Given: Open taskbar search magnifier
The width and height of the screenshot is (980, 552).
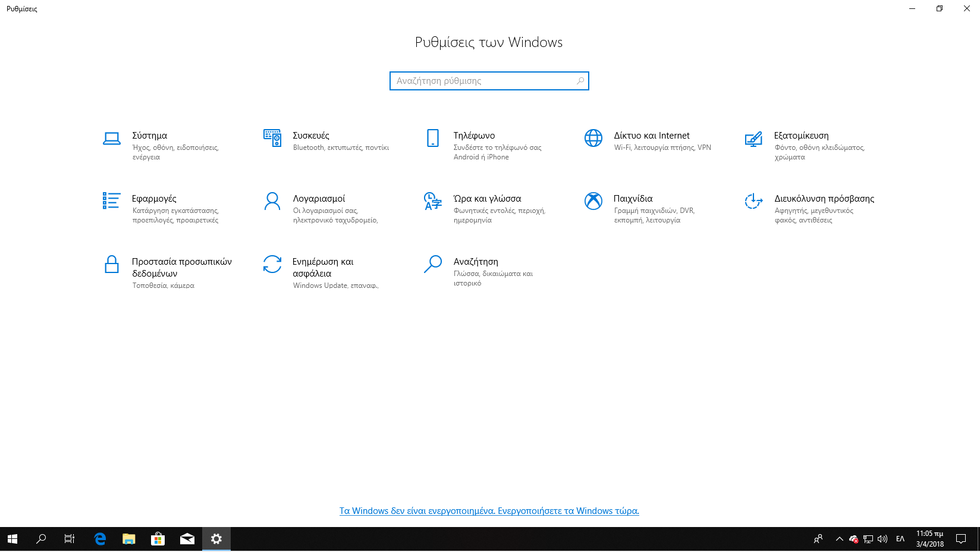Looking at the screenshot, I should [x=41, y=539].
